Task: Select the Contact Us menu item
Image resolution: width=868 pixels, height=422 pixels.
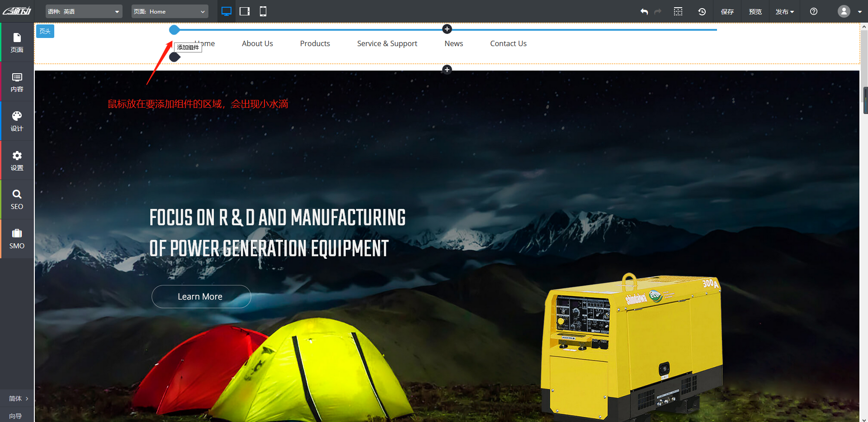Action: (x=508, y=43)
